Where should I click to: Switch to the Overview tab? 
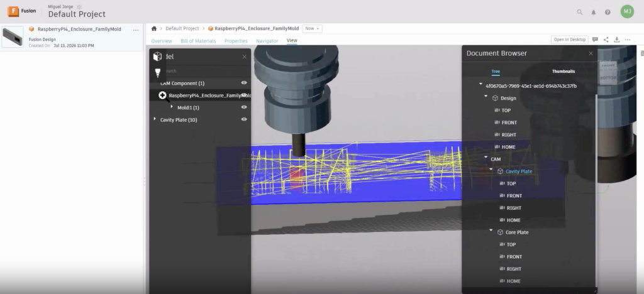[x=162, y=41]
